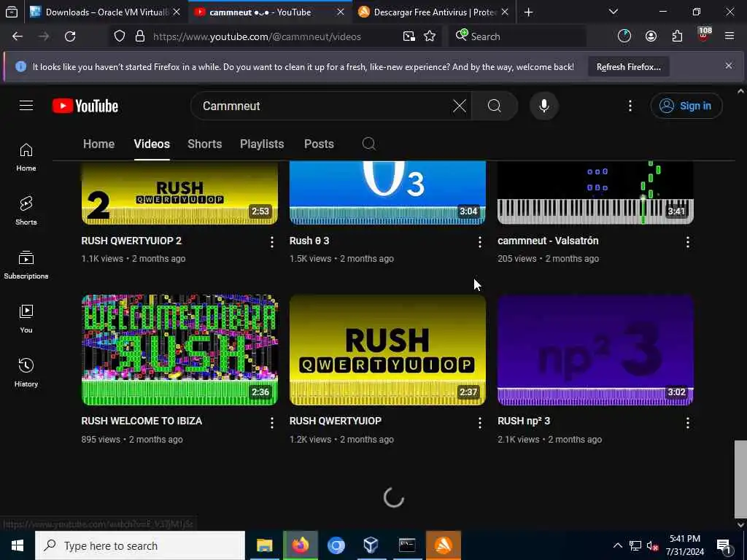Screen dimensions: 747x560
Task: Open a new Firefox tab
Action: coord(528,12)
